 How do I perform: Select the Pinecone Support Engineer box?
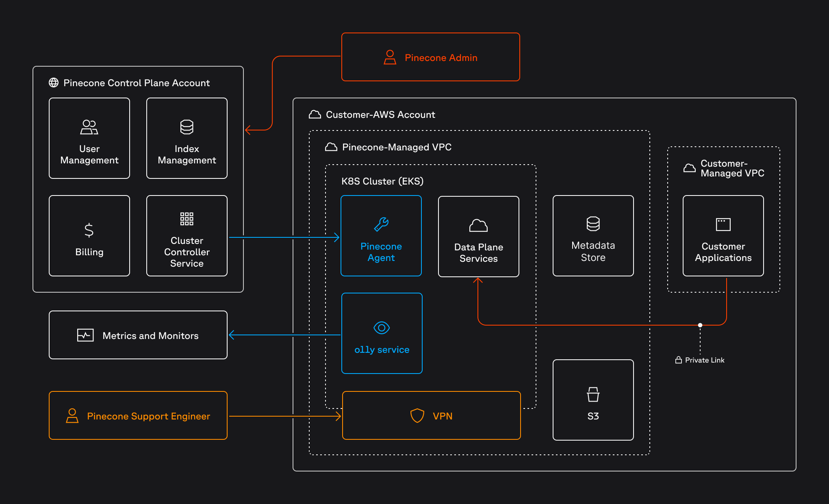tap(138, 415)
